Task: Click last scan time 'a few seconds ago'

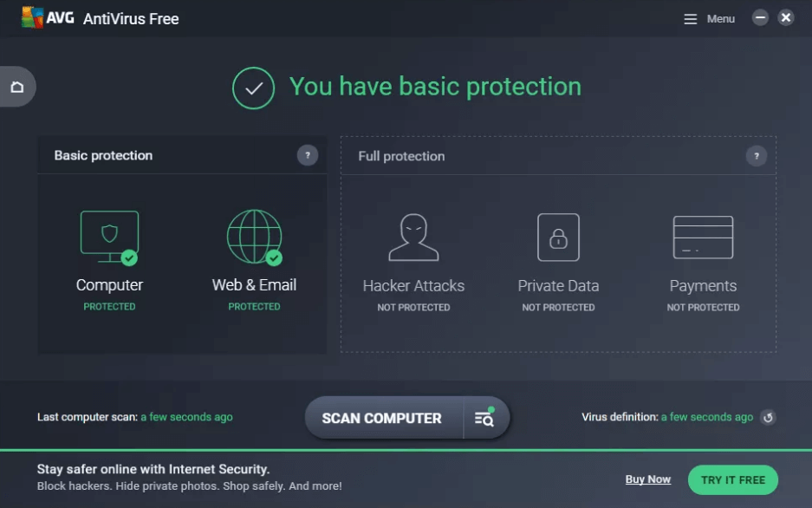Action: [187, 417]
